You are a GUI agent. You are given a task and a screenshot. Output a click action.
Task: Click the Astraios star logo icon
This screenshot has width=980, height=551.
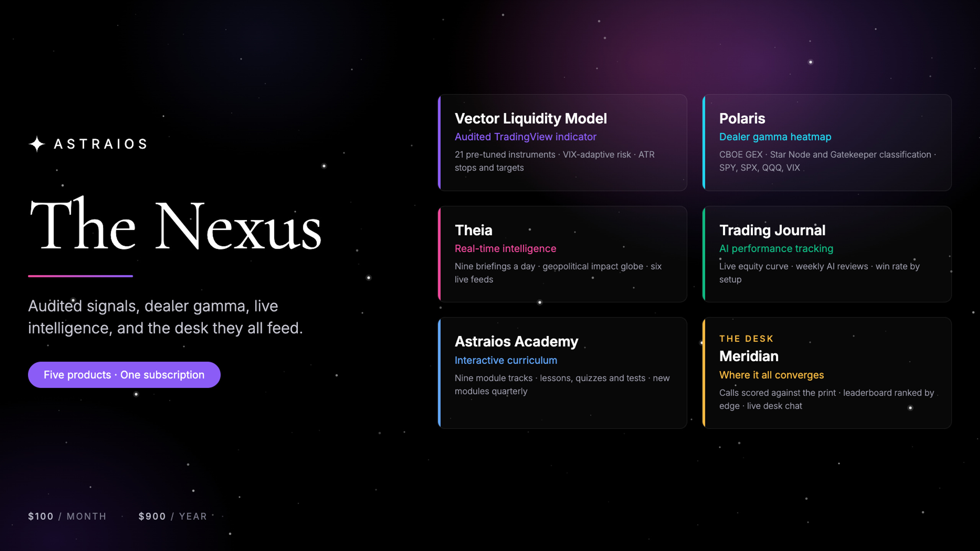click(x=37, y=144)
